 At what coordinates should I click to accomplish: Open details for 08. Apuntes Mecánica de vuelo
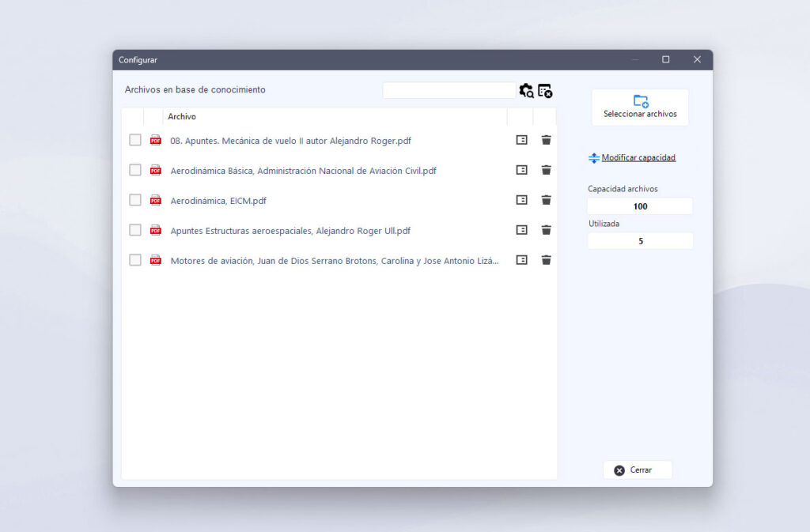521,140
